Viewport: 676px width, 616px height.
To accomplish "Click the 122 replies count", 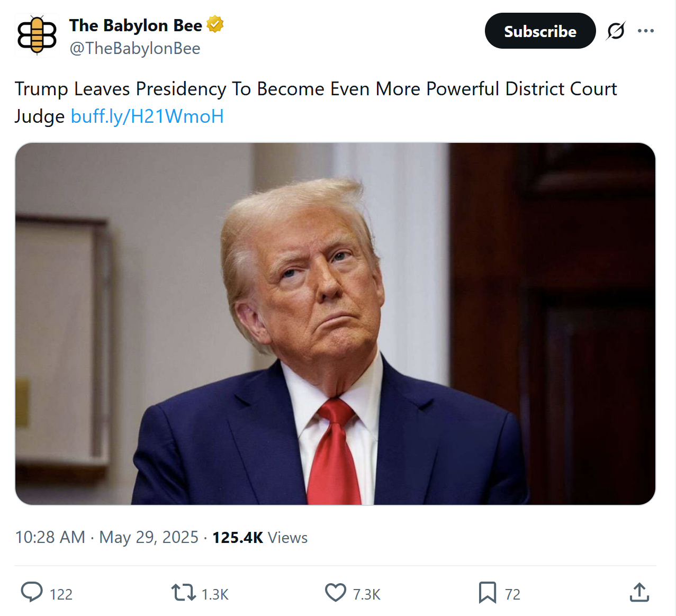I will click(x=61, y=594).
